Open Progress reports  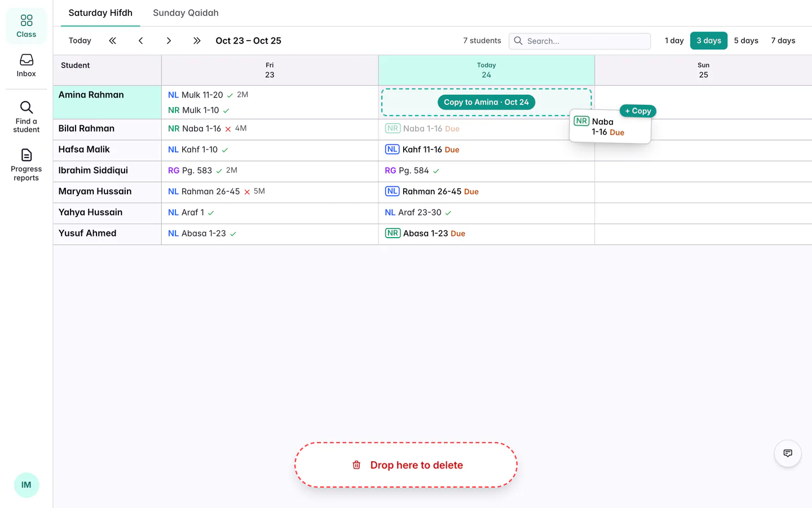pyautogui.click(x=27, y=165)
